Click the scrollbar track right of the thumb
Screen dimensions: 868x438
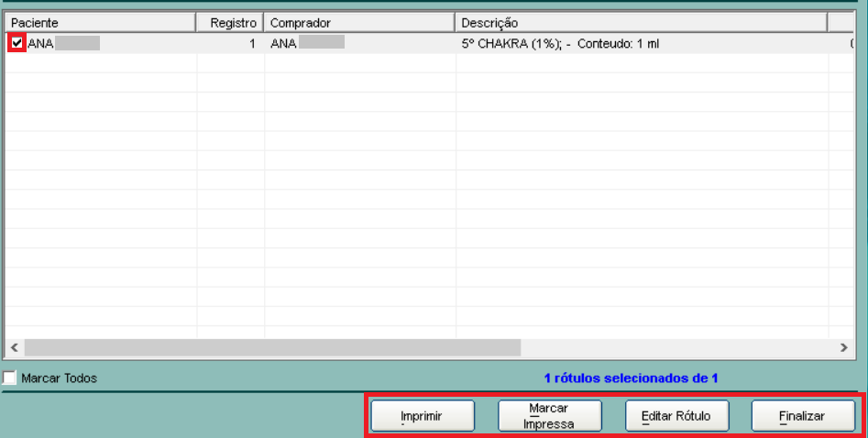(x=678, y=348)
